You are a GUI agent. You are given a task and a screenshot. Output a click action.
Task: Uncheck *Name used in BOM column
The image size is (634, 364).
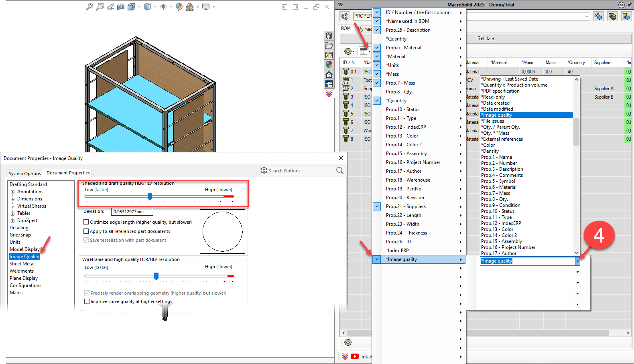[x=377, y=21]
